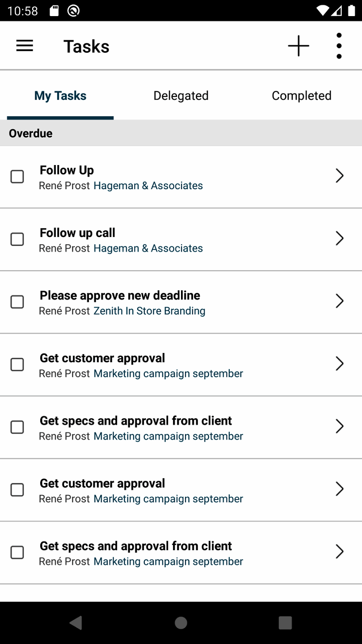Open Zenith In Store Branding link

149,311
